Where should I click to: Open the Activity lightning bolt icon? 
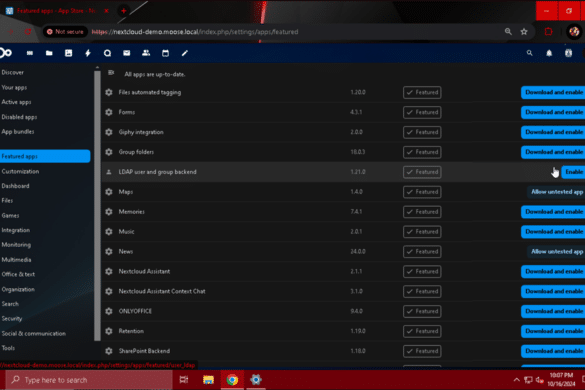tap(88, 53)
